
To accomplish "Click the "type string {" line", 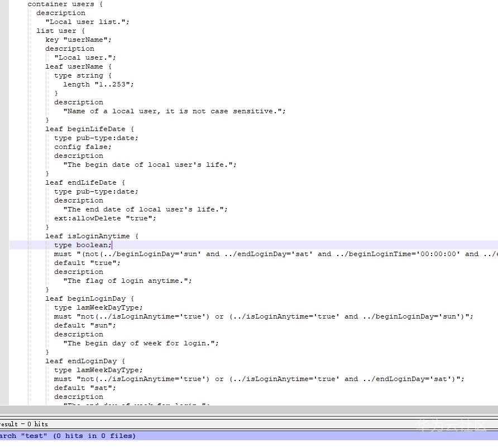I will [83, 75].
